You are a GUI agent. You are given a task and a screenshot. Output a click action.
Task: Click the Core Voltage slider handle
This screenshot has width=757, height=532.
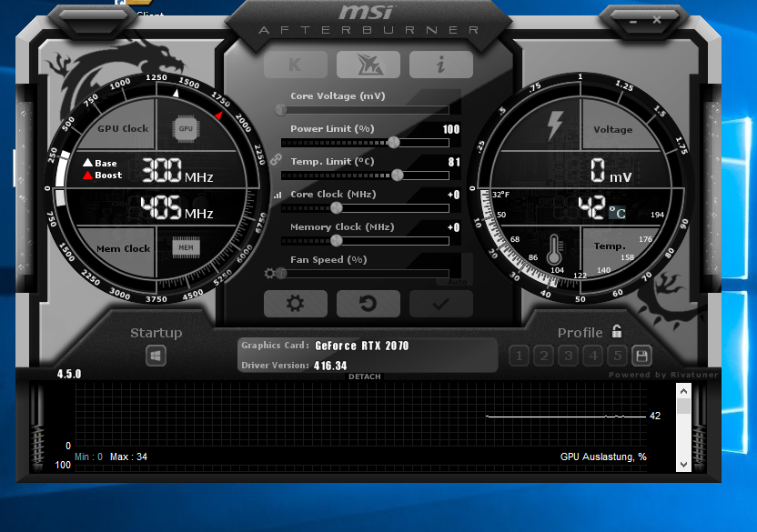[281, 110]
